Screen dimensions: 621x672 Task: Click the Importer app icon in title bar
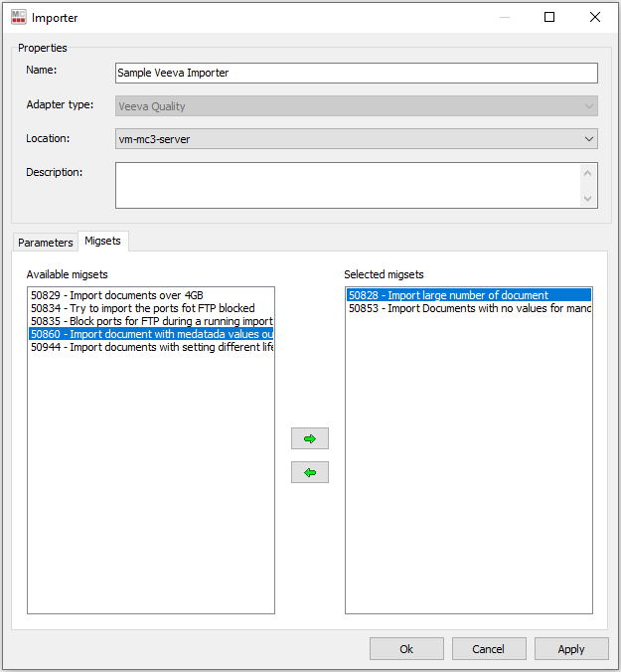pos(18,17)
